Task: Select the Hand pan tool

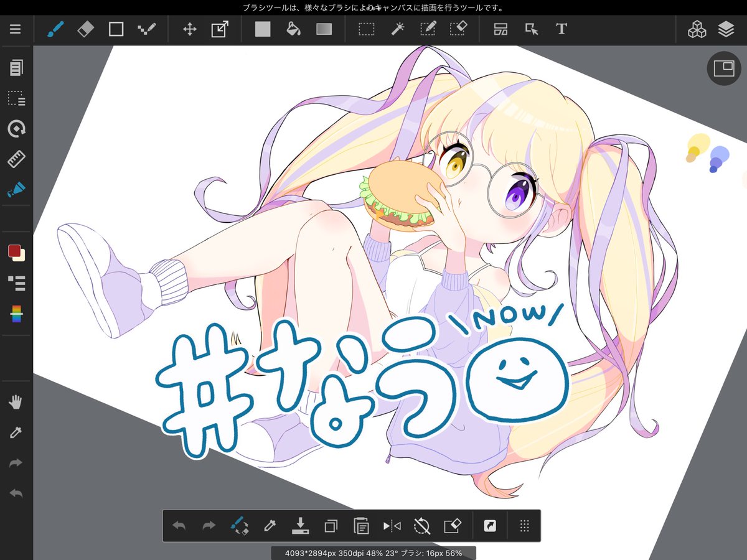Action: (16, 403)
